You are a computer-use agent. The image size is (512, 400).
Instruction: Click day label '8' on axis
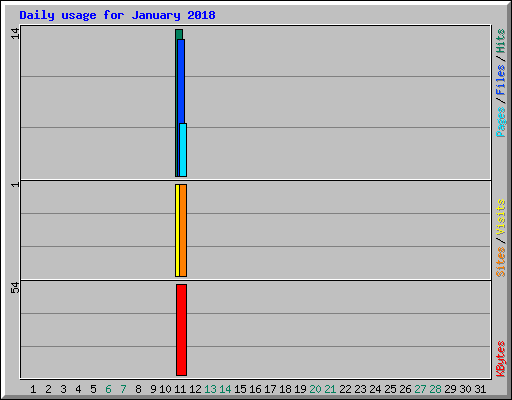coord(138,389)
